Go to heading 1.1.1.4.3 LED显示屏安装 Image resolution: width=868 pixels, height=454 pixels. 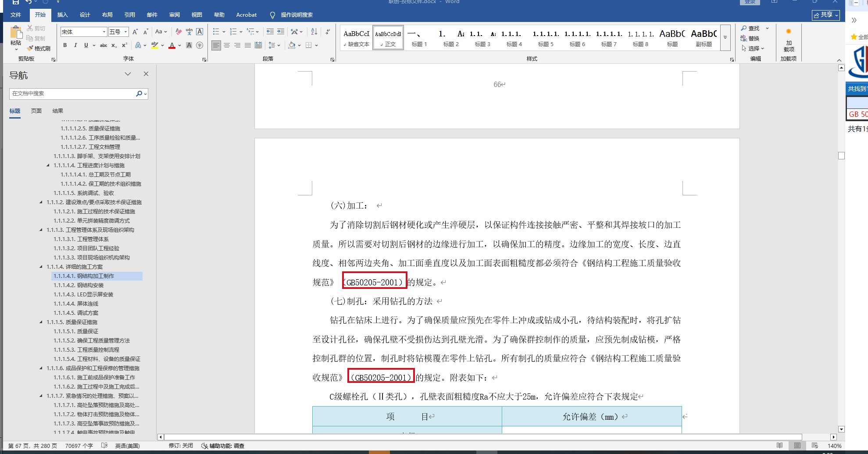(83, 295)
